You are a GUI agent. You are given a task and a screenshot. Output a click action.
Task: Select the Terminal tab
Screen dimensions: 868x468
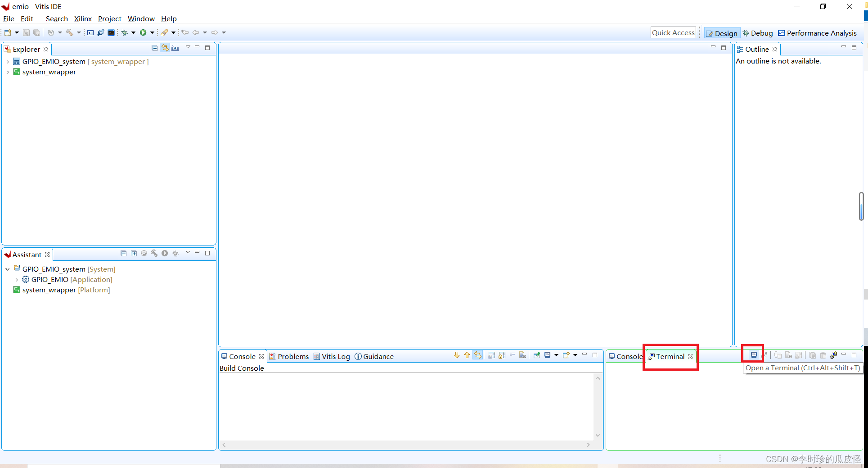coord(670,356)
